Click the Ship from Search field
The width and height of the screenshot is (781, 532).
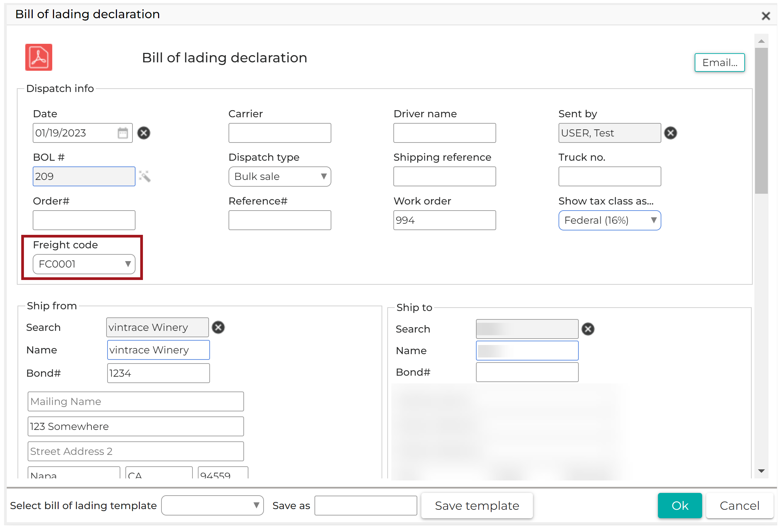pyautogui.click(x=157, y=327)
